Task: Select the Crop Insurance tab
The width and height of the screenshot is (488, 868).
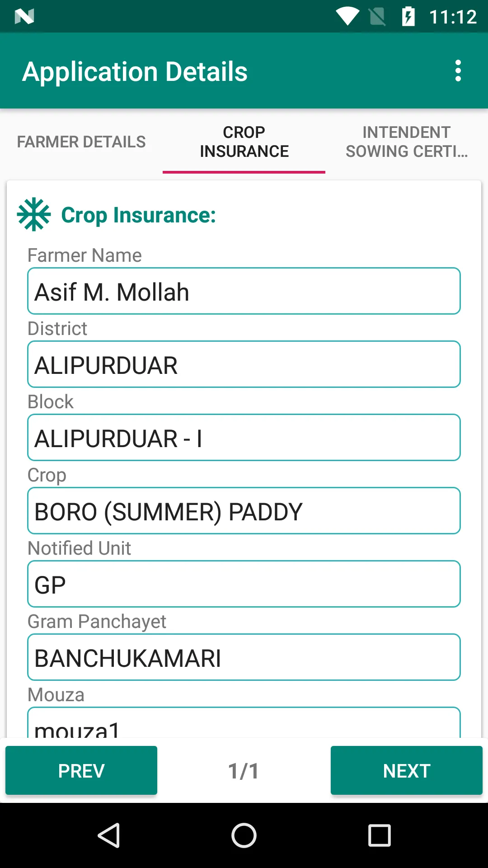Action: [x=244, y=142]
